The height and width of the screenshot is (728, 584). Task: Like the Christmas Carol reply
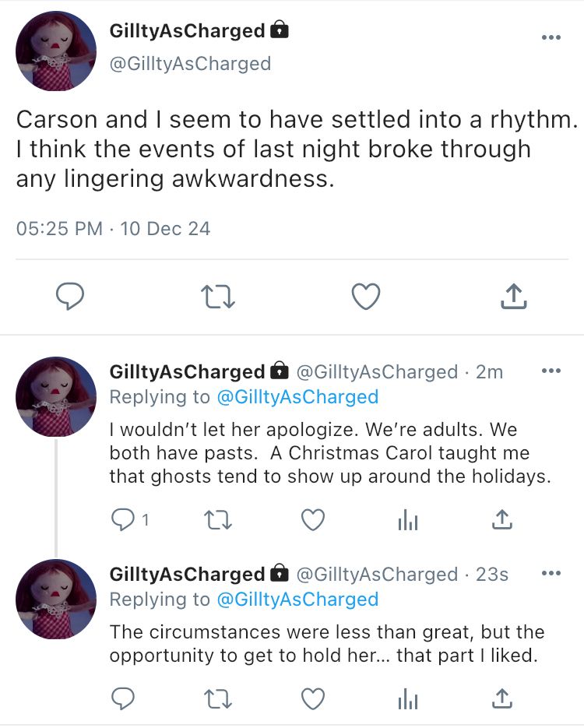[x=313, y=519]
